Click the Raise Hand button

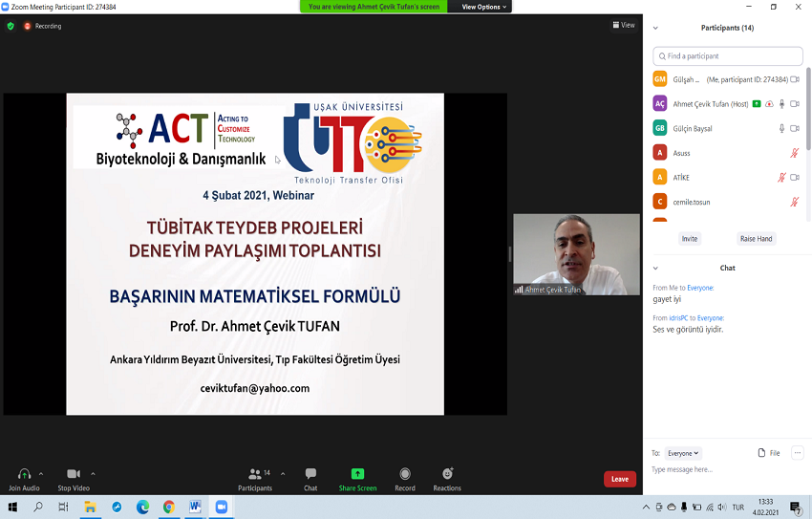click(757, 239)
